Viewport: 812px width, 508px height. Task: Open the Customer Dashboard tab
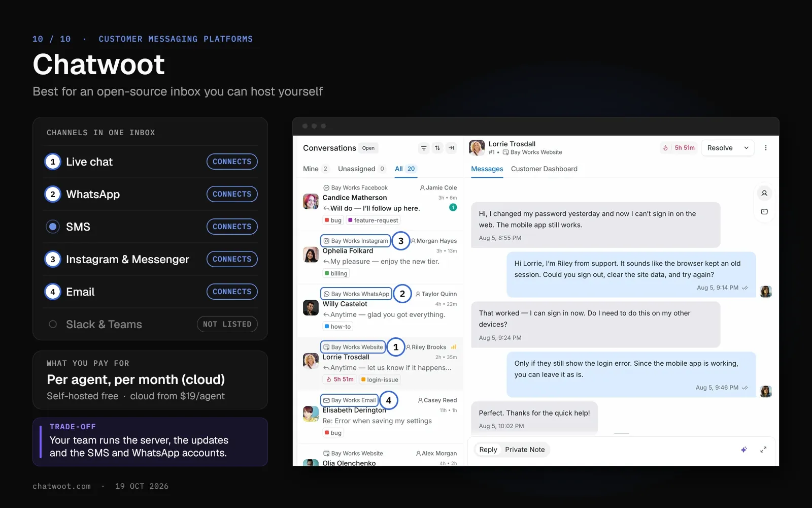[544, 169]
